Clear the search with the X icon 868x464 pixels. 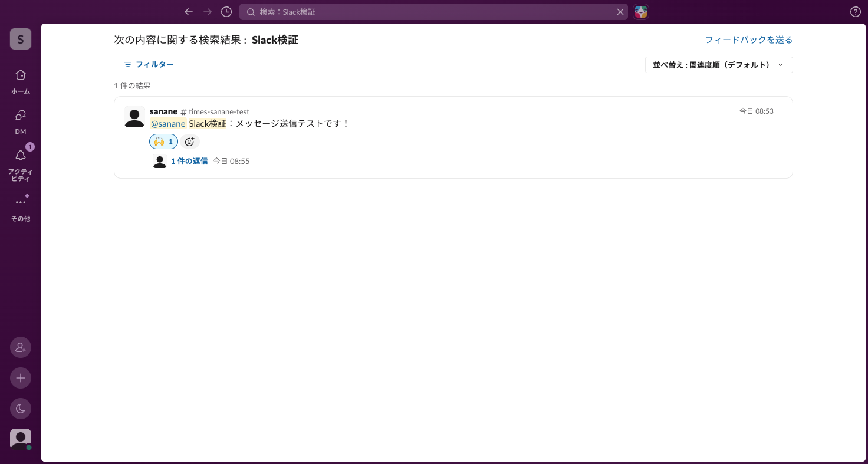click(620, 12)
